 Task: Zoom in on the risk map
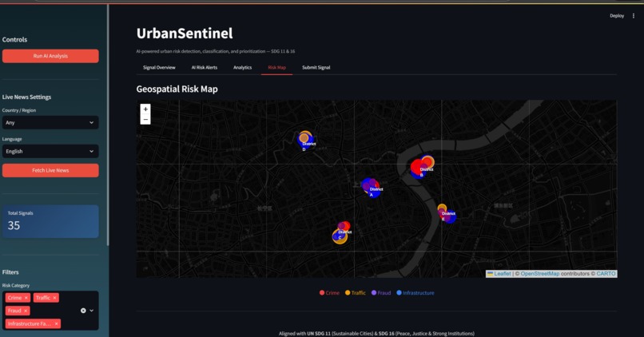(145, 109)
